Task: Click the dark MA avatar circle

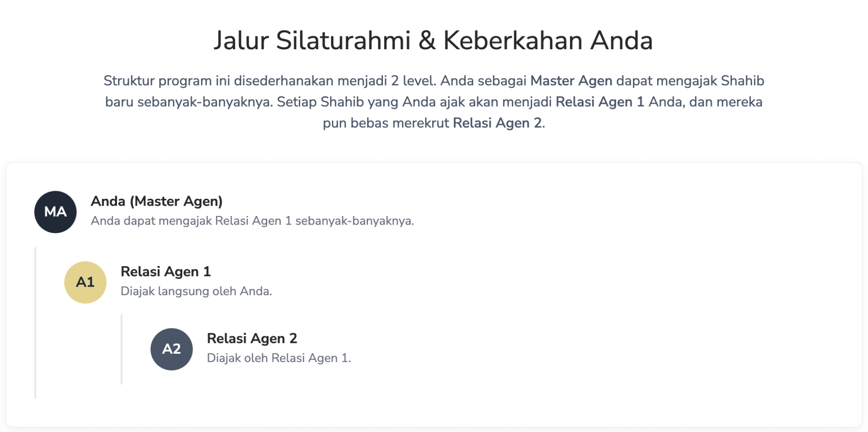Action: (x=55, y=212)
